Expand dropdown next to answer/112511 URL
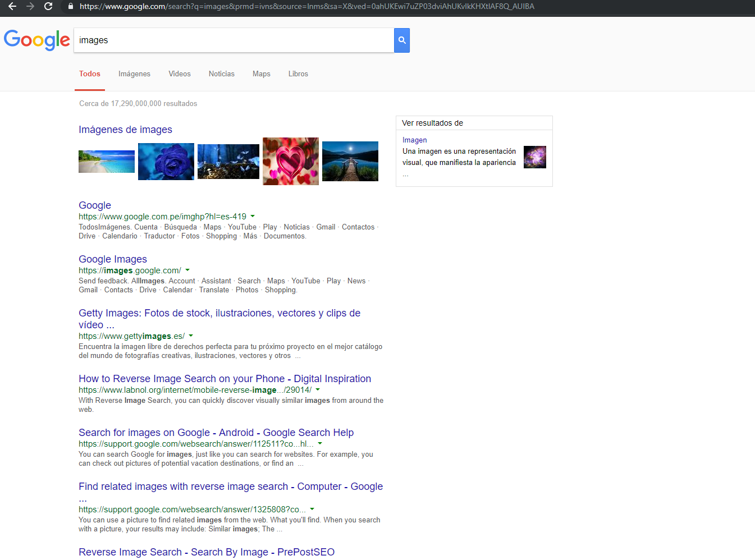755x560 pixels. tap(320, 443)
